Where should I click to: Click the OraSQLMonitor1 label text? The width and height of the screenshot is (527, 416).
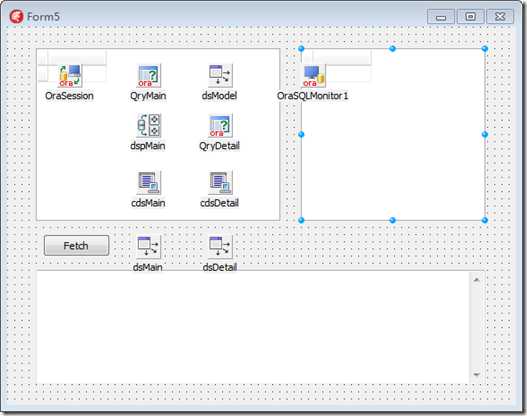pyautogui.click(x=313, y=96)
